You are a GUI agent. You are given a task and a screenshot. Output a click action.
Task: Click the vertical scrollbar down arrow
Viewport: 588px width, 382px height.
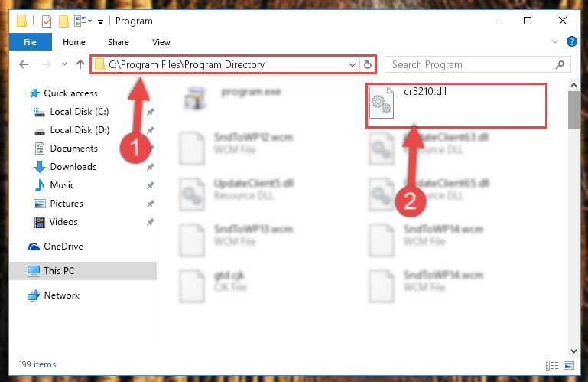pyautogui.click(x=573, y=351)
